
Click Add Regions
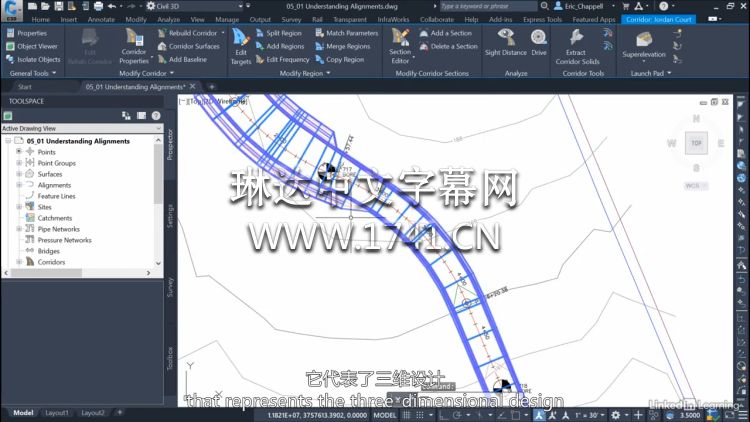(x=280, y=46)
